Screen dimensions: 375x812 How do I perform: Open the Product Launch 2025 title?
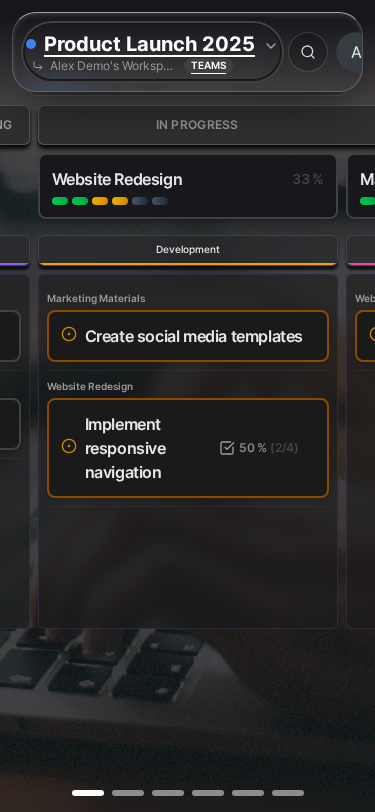click(149, 45)
